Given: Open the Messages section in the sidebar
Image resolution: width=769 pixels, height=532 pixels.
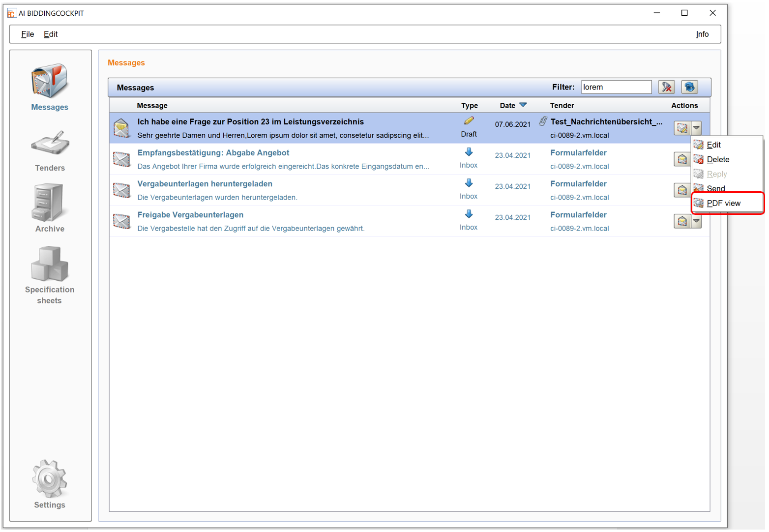Looking at the screenshot, I should coord(50,87).
